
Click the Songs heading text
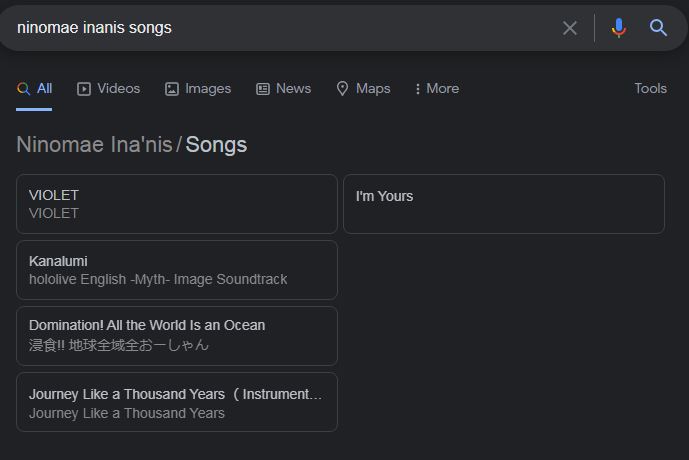pos(216,145)
